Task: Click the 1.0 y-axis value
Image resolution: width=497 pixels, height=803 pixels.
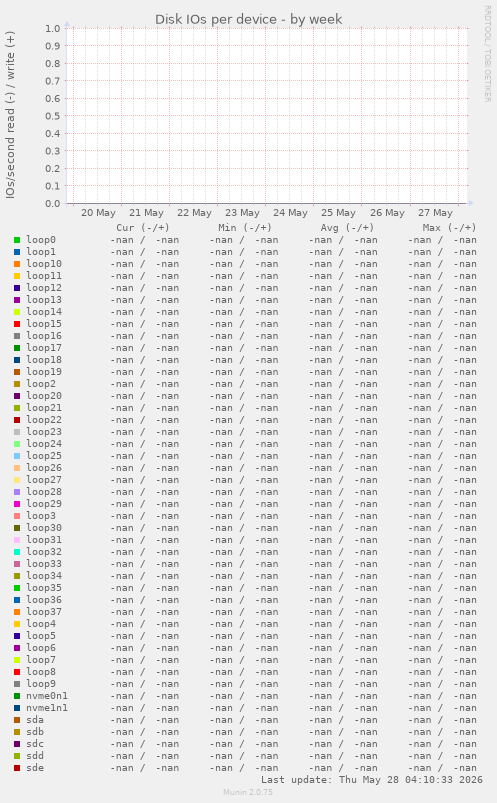Action: tap(53, 29)
